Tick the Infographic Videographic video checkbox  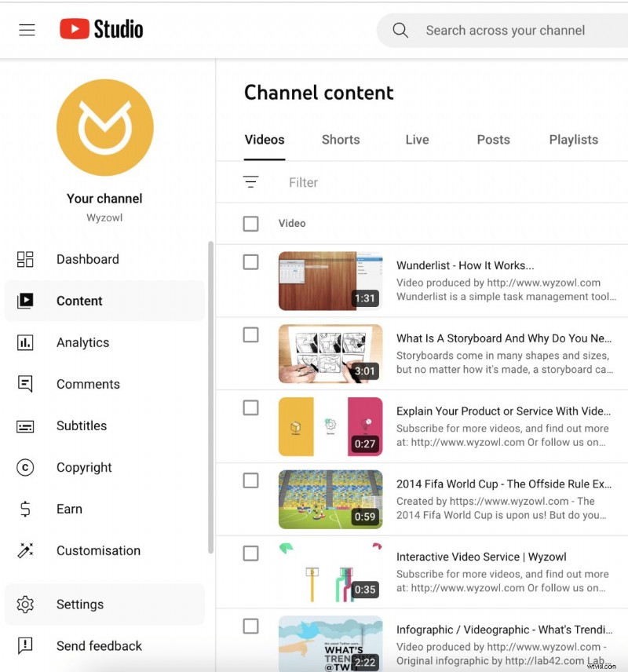(250, 626)
